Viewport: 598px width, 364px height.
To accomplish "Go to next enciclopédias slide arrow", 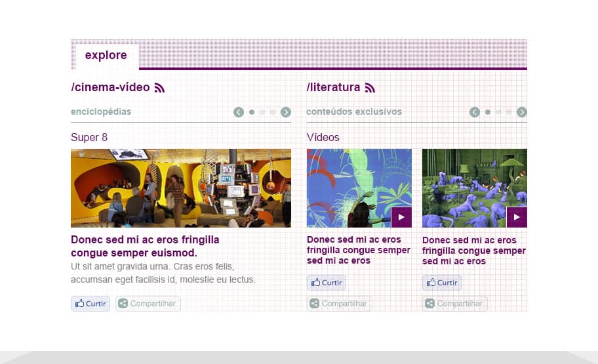I will click(286, 112).
